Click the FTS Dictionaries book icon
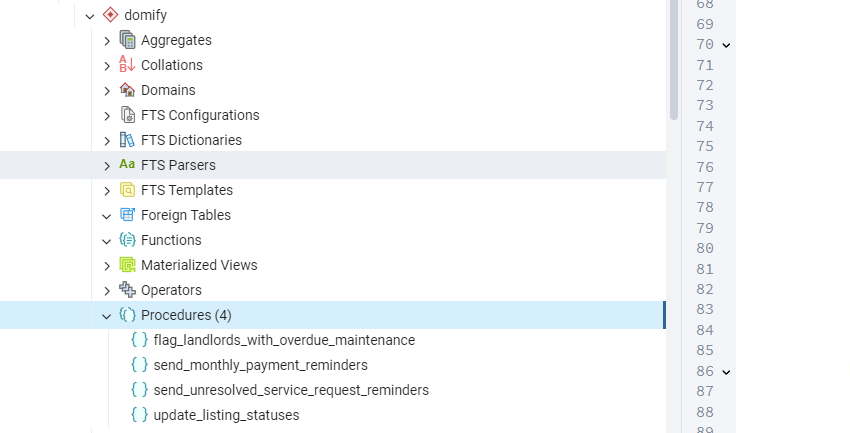 click(127, 140)
